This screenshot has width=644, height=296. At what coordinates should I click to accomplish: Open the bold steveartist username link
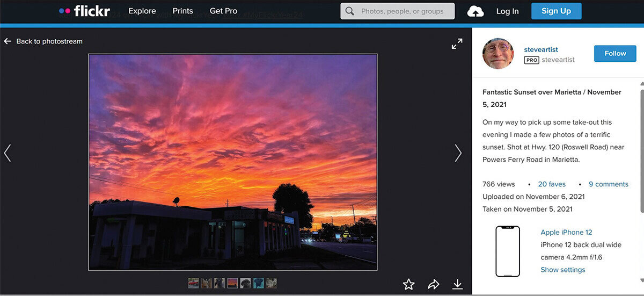541,49
